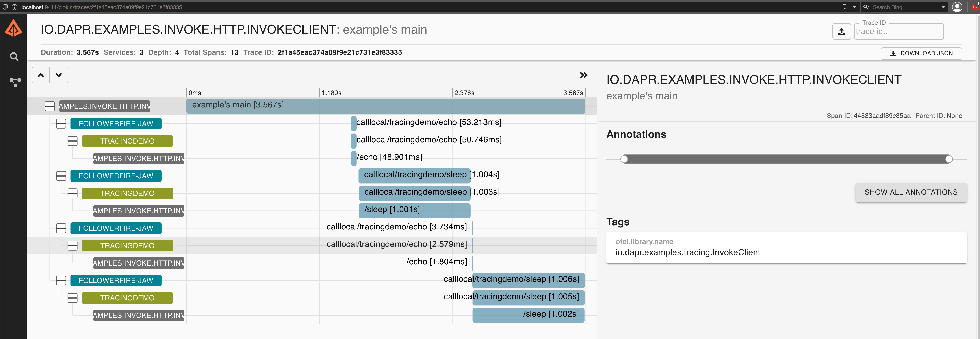Collapse the last TRACINGDEMO span node

click(x=72, y=298)
